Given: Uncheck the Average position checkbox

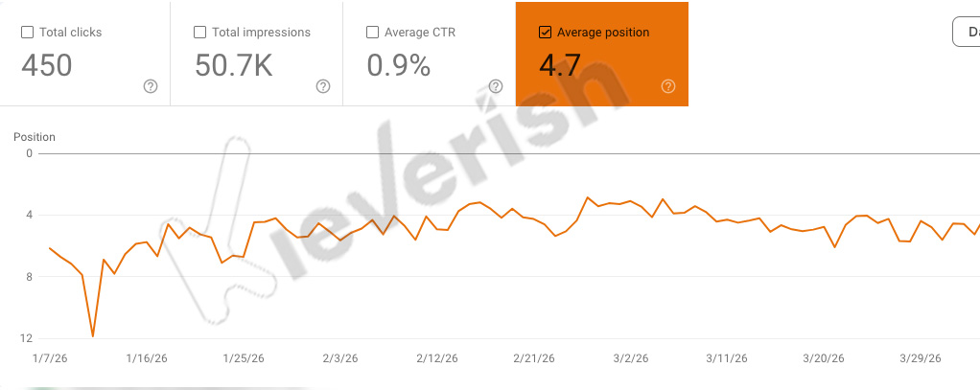Looking at the screenshot, I should pyautogui.click(x=545, y=33).
